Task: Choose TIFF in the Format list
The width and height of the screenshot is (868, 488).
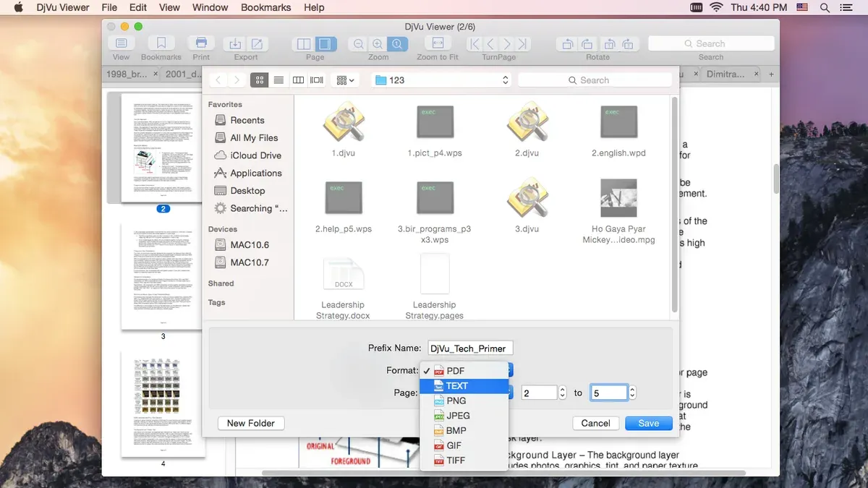Action: click(x=464, y=461)
